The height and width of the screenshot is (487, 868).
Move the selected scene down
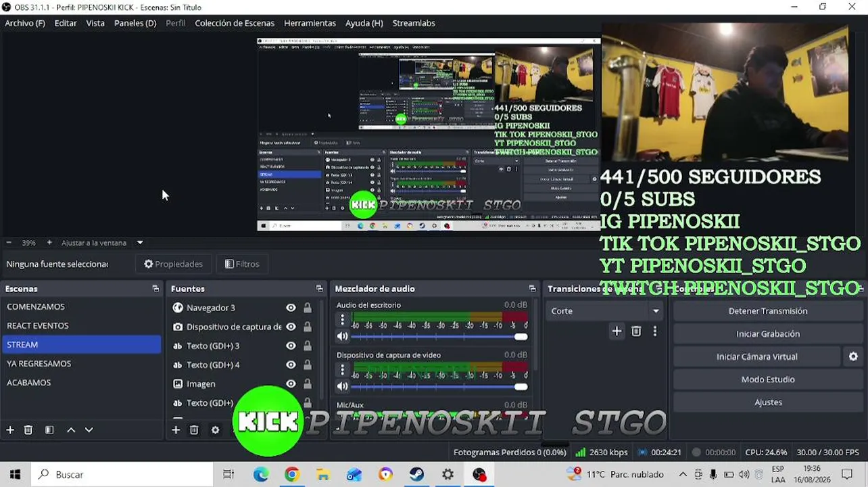(x=89, y=430)
